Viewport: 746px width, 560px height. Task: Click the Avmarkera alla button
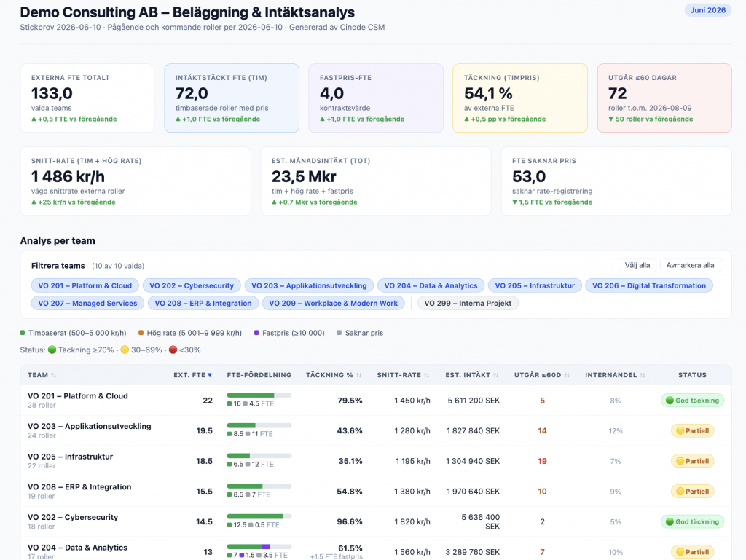point(690,265)
